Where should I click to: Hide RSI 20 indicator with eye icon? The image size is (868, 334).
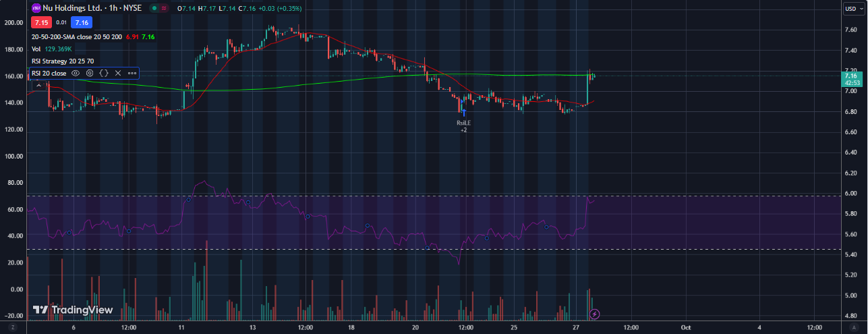76,73
